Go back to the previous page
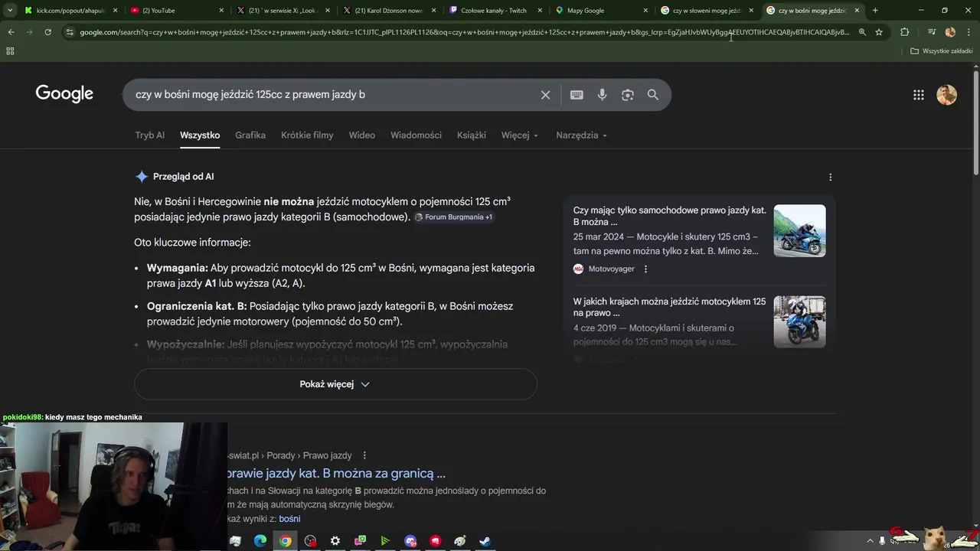This screenshot has width=980, height=551. [11, 32]
